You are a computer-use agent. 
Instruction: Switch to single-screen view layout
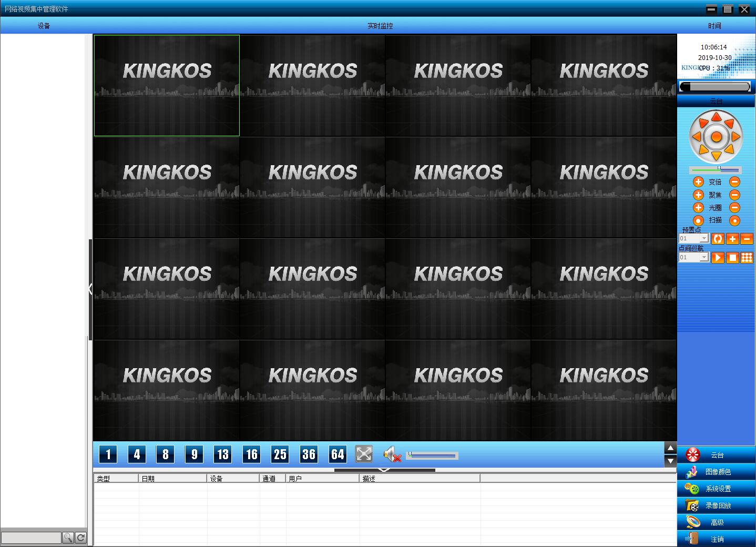click(108, 454)
